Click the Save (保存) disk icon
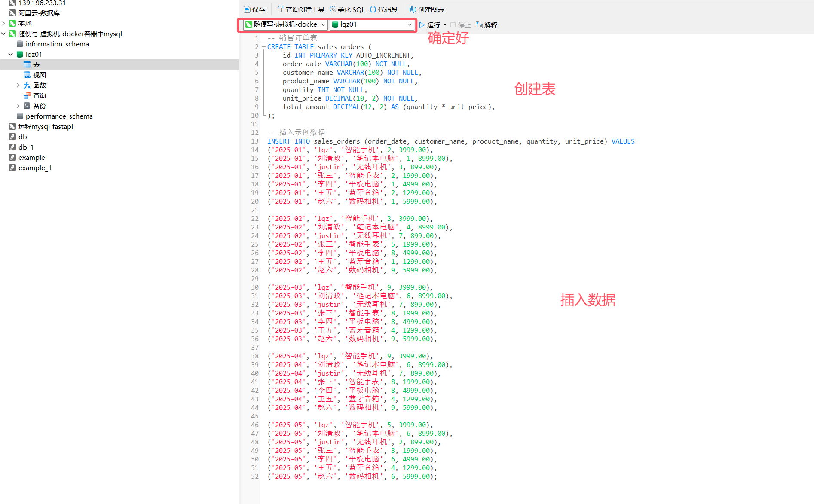Screen dimensions: 814x504 point(247,9)
